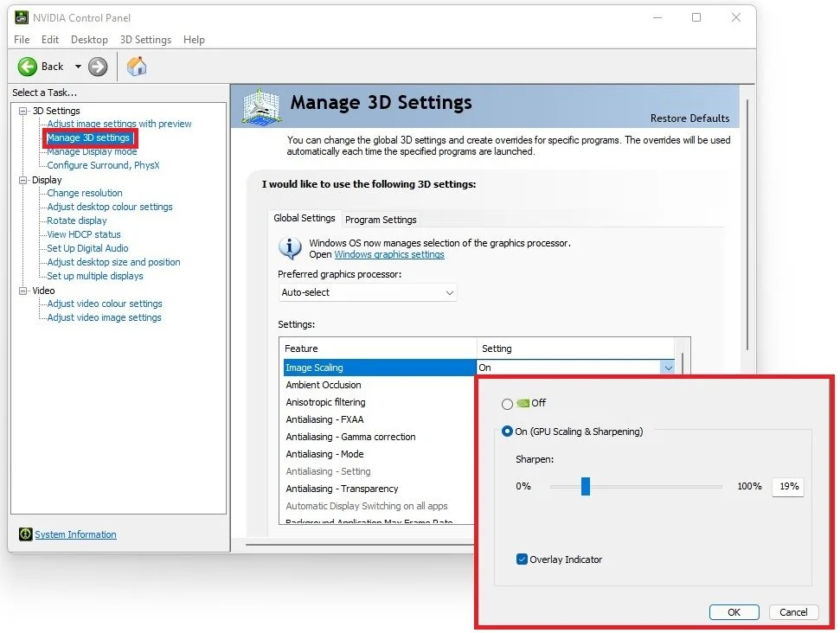Collapse the Video tree node
This screenshot has height=633, width=840.
click(23, 291)
